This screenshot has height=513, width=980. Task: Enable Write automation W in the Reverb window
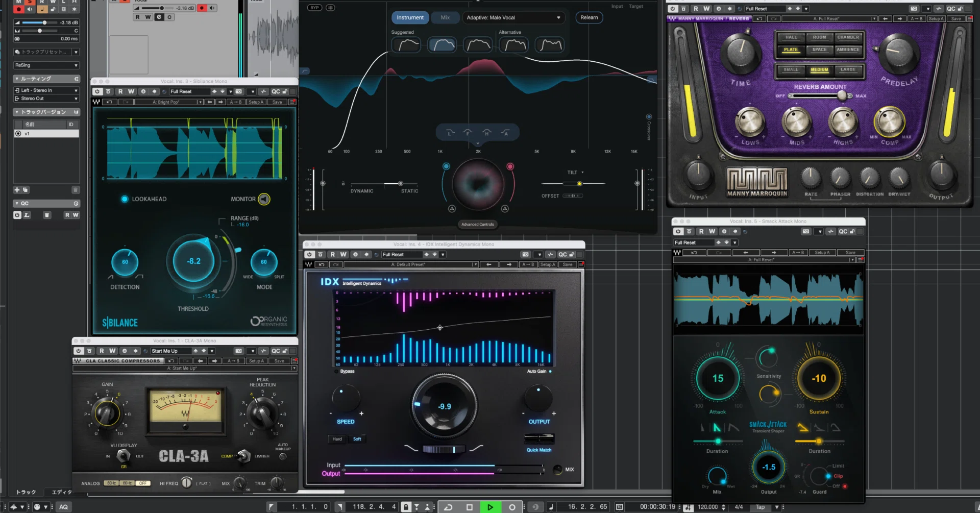click(x=706, y=9)
